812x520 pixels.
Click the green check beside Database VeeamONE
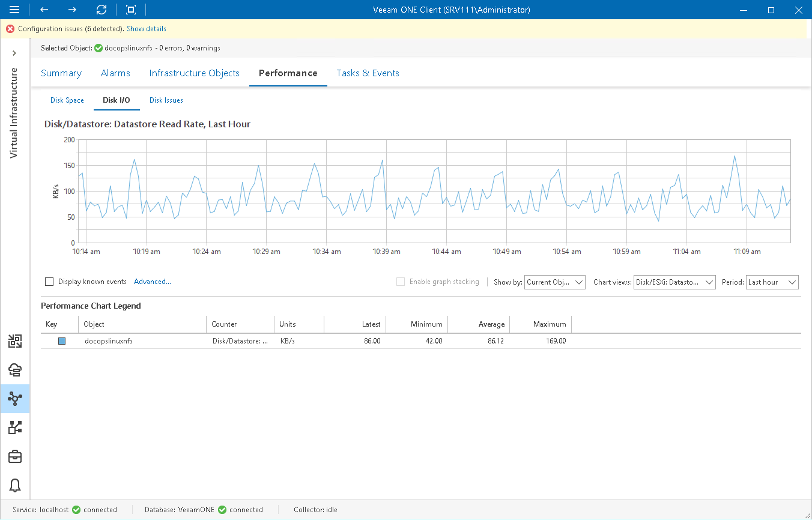pos(222,510)
